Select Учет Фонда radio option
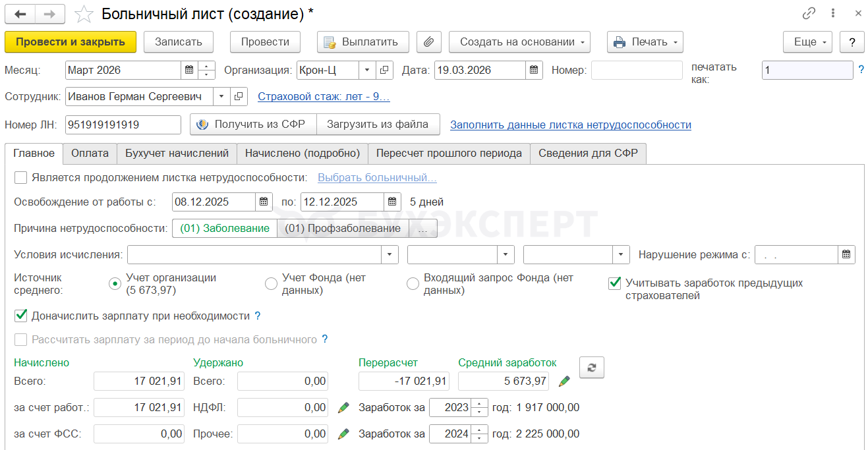This screenshot has width=868, height=450. pyautogui.click(x=271, y=284)
